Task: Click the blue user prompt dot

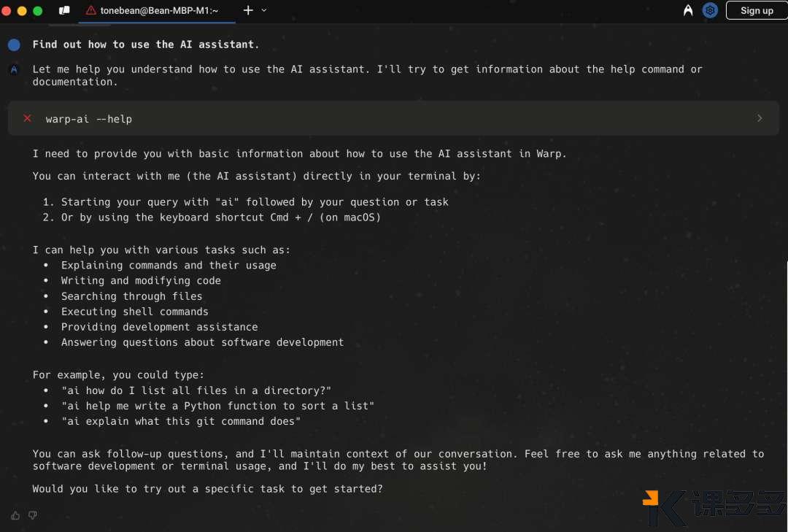Action: [14, 45]
